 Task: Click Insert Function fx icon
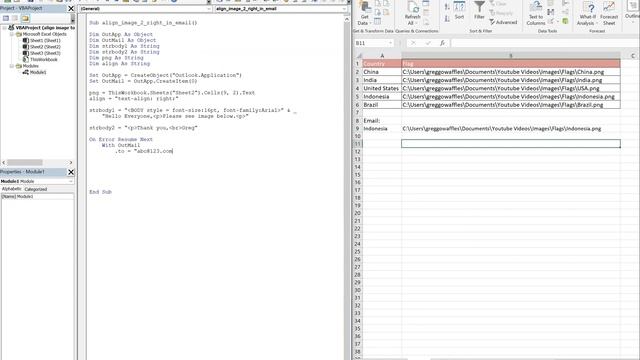click(x=442, y=43)
